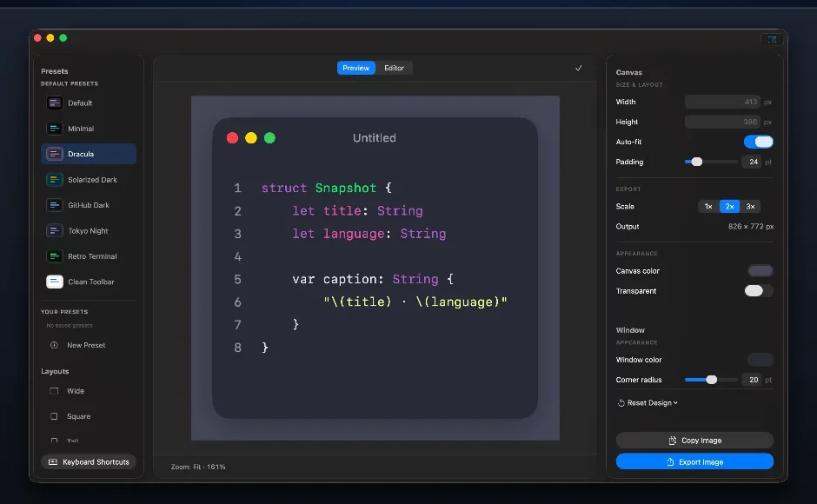Click the Dracula preset thumbnail icon
Image resolution: width=817 pixels, height=504 pixels.
tap(54, 154)
